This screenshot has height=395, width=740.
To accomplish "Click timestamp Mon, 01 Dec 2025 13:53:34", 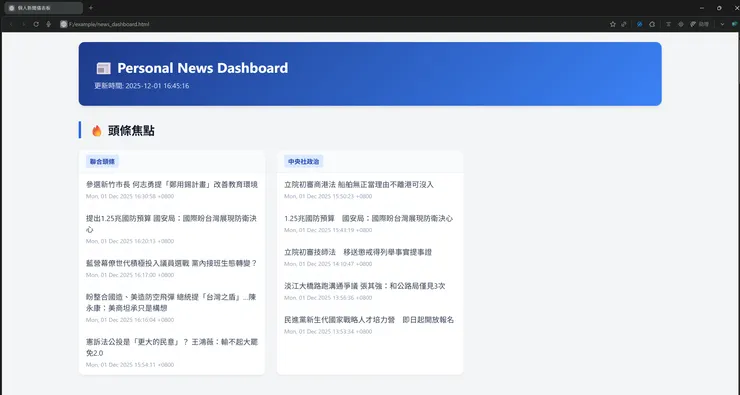I will coord(328,332).
